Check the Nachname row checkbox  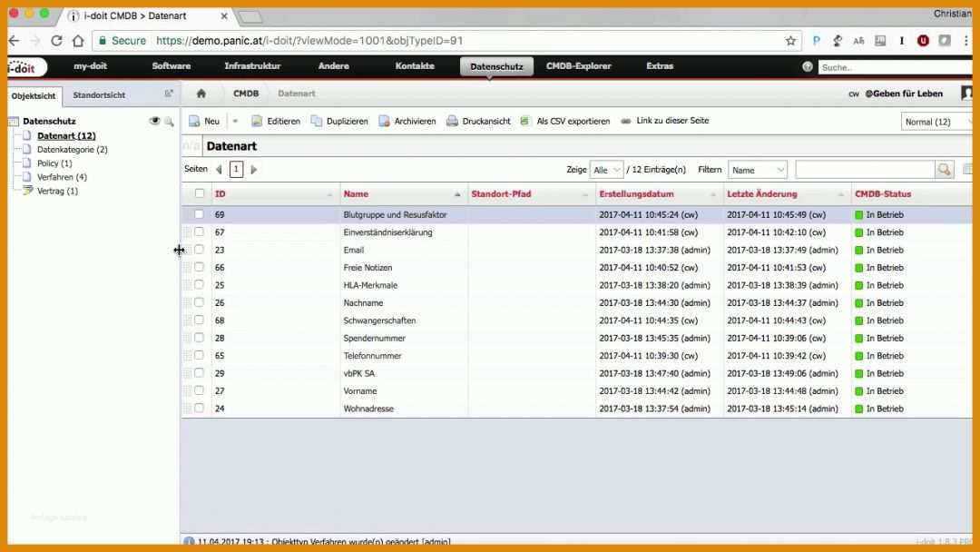tap(200, 302)
